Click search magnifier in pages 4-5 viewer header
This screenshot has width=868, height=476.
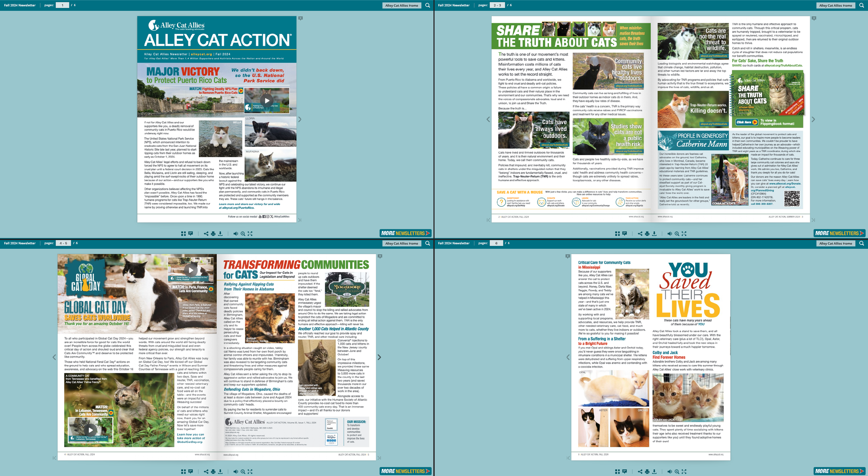point(428,243)
